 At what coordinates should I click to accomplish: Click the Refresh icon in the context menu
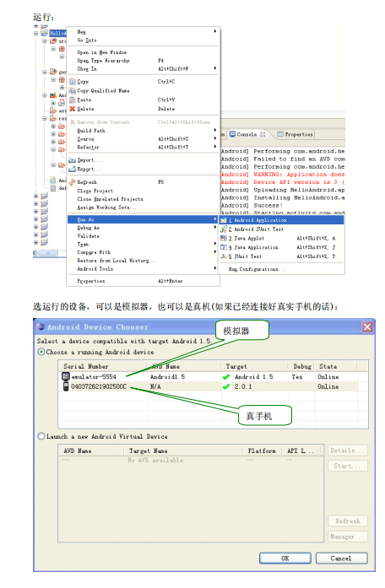(x=73, y=182)
